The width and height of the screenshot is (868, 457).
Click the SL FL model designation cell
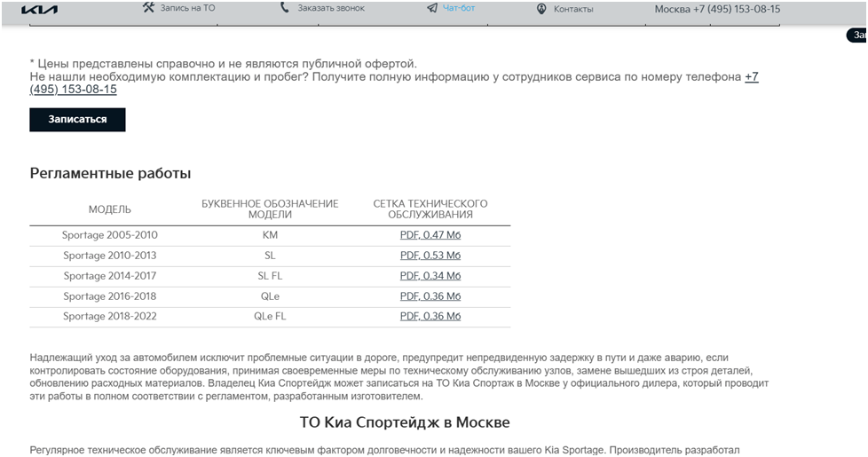point(270,276)
